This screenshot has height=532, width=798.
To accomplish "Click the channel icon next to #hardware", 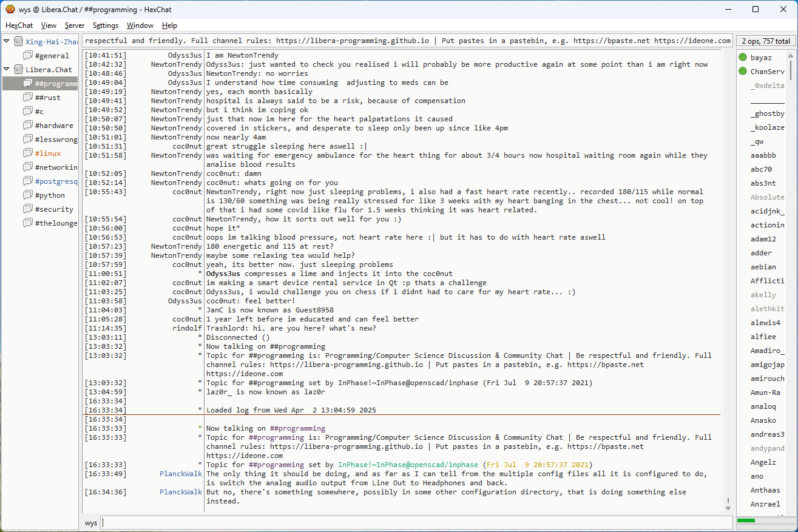I will (x=28, y=126).
